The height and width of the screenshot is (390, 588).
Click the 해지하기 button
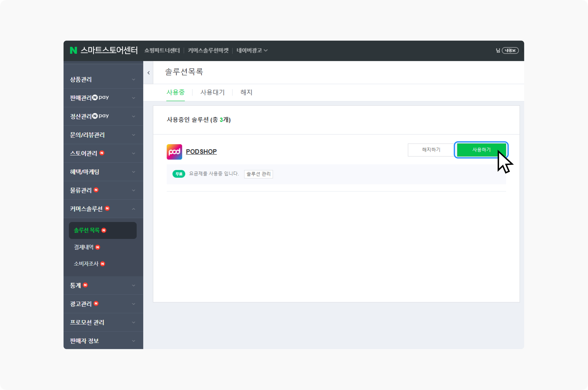pyautogui.click(x=431, y=150)
